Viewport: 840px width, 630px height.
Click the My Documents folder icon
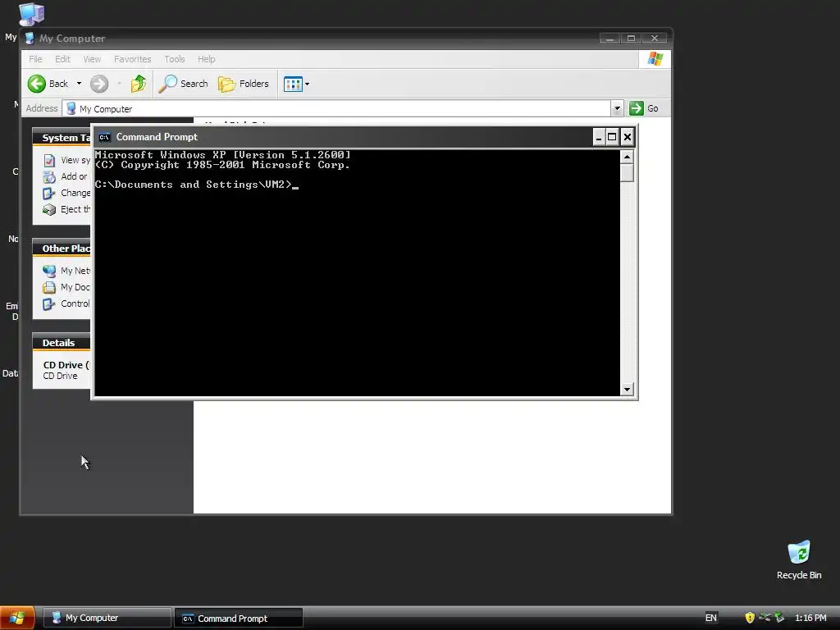pyautogui.click(x=49, y=287)
